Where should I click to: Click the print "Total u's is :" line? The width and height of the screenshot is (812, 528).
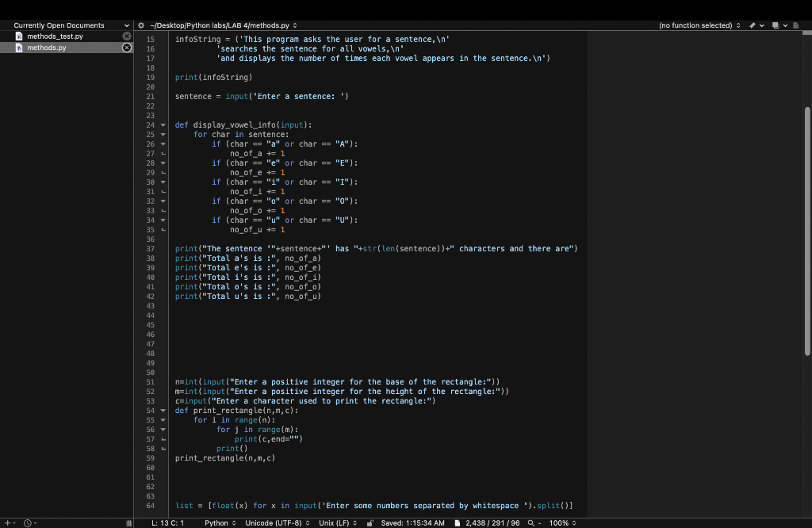248,297
